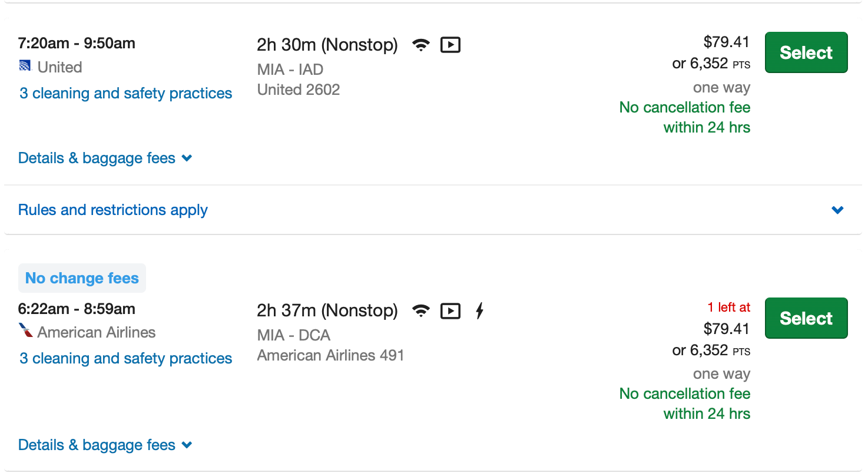Click the in-flight video icon for United 2602

[x=450, y=45]
